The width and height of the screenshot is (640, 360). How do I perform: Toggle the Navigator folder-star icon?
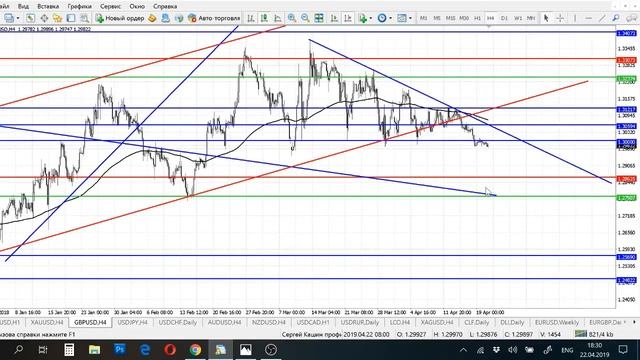(x=57, y=18)
